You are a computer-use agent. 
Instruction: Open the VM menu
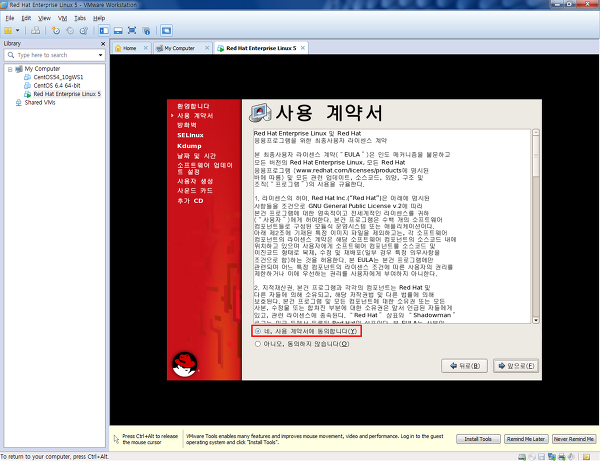tap(62, 18)
